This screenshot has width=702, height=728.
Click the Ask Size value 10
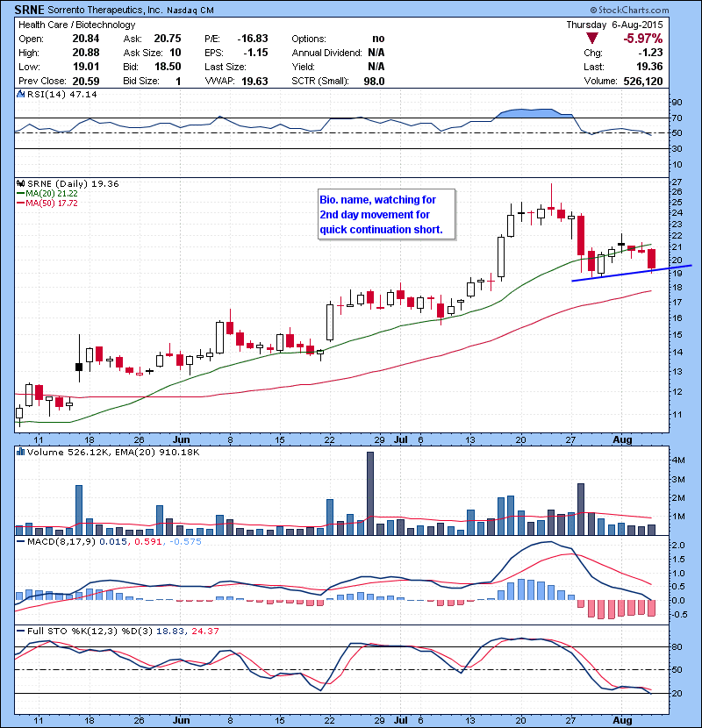175,53
